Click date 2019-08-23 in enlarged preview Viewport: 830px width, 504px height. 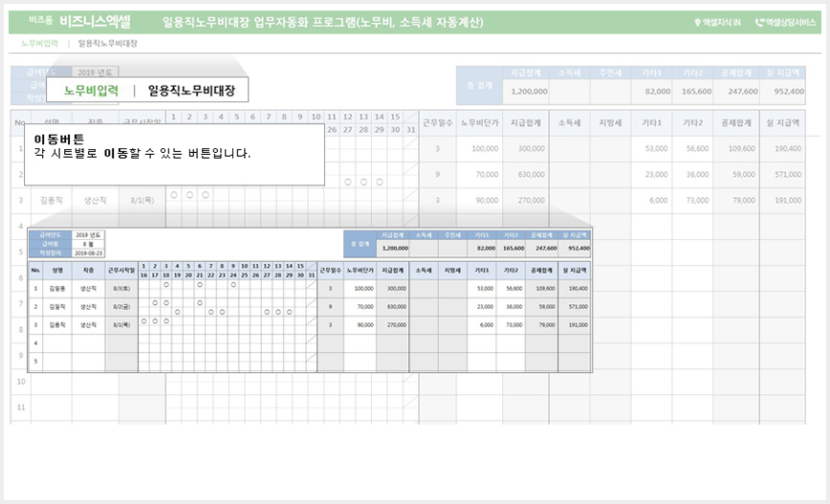(x=88, y=253)
